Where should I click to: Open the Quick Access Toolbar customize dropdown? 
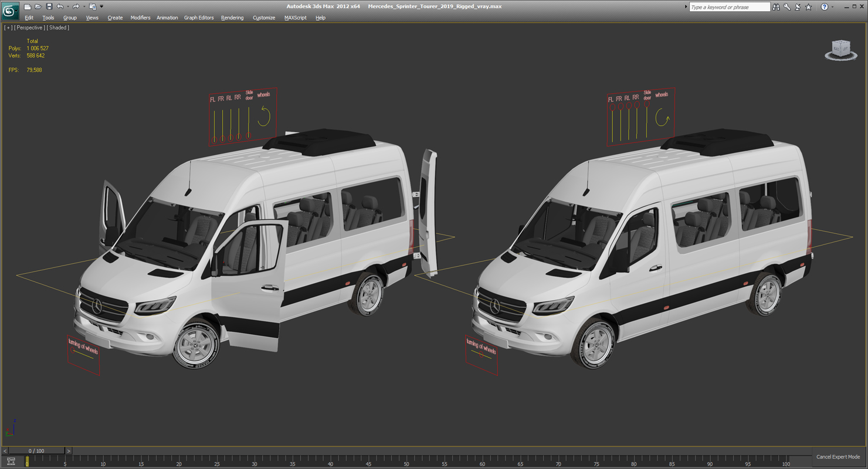(x=101, y=6)
